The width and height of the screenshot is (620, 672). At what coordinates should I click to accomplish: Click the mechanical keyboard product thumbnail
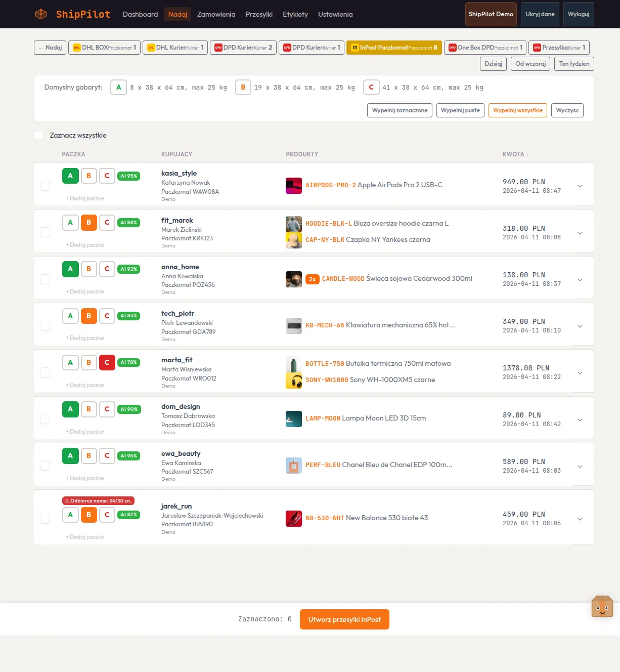(294, 326)
